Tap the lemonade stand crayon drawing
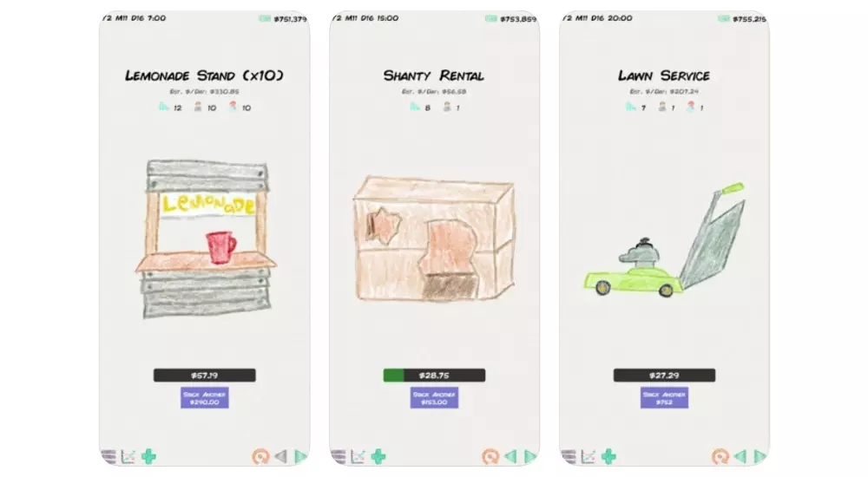 point(206,239)
